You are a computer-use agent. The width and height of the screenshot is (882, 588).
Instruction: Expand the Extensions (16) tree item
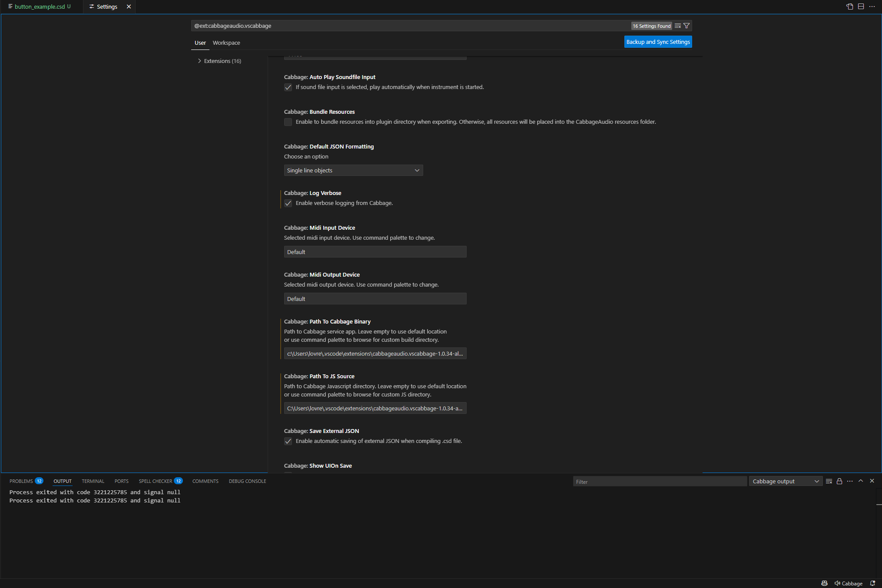point(219,61)
